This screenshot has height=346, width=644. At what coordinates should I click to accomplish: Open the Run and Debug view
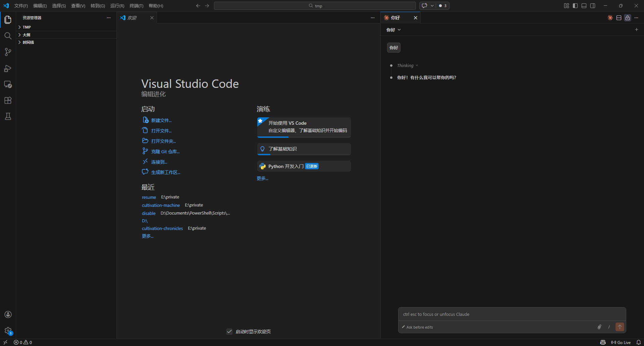click(x=8, y=68)
